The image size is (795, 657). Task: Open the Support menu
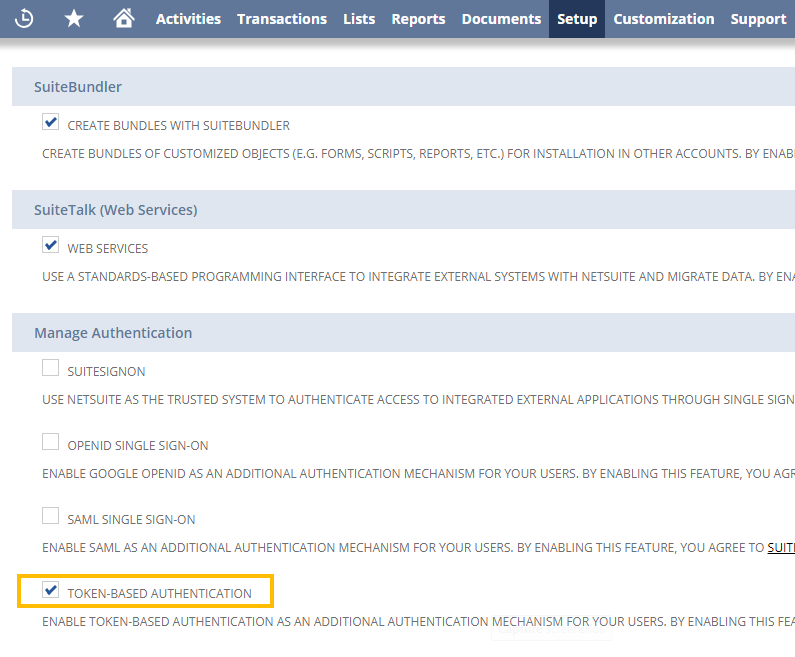758,19
